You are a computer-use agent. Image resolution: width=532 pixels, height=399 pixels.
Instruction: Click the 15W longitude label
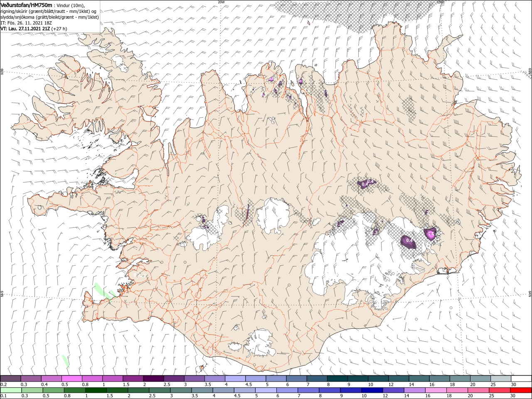point(440,2)
